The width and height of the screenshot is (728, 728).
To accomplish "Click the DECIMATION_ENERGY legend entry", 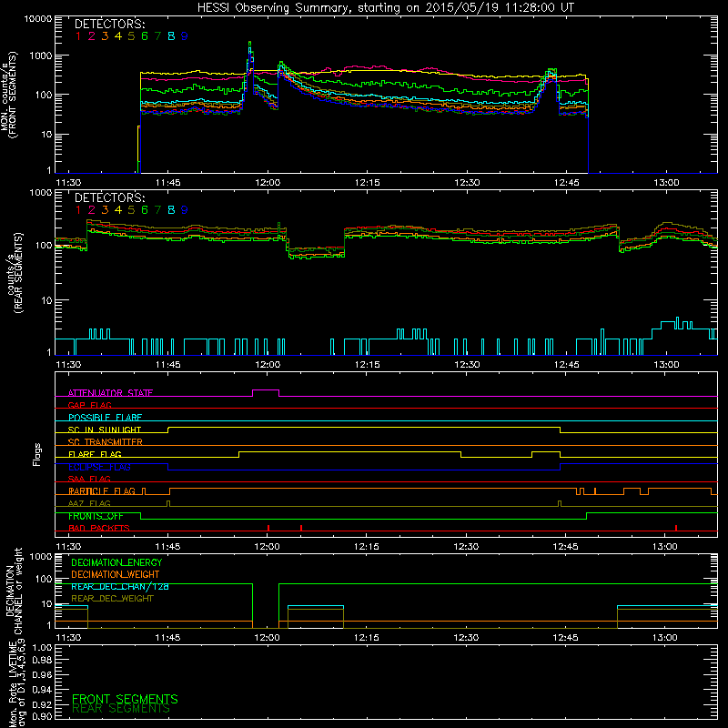I will tap(116, 562).
